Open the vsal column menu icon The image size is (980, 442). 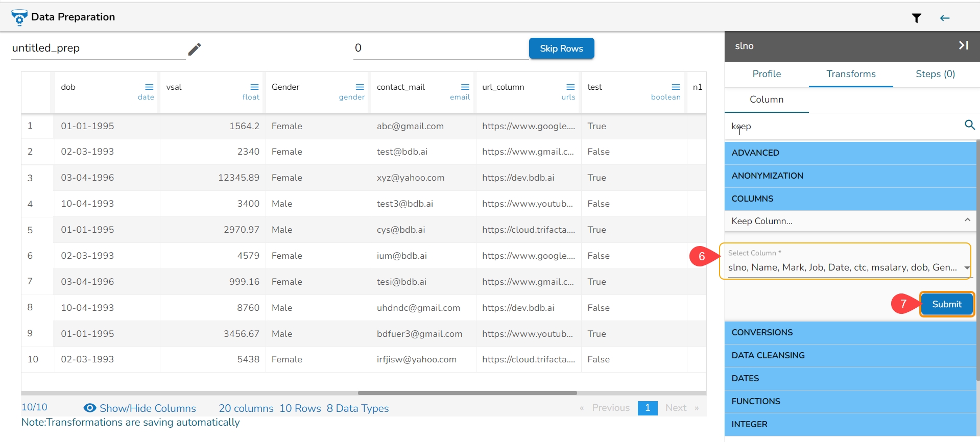[x=254, y=87]
